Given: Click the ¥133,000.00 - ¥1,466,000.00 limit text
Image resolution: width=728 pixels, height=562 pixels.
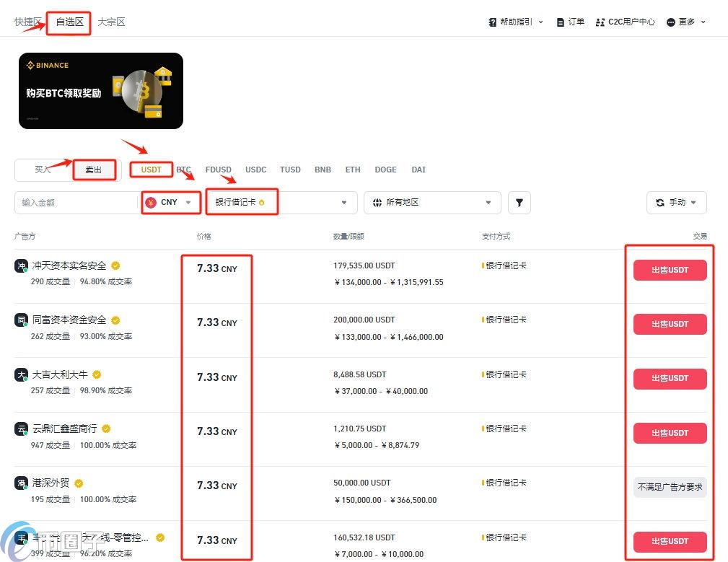Looking at the screenshot, I should coord(389,337).
